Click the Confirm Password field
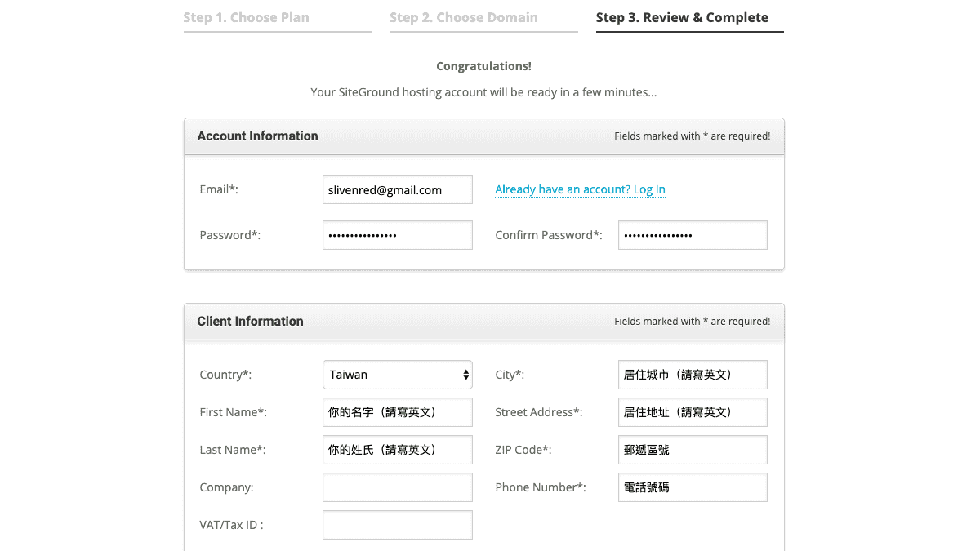The height and width of the screenshot is (551, 980). point(693,235)
